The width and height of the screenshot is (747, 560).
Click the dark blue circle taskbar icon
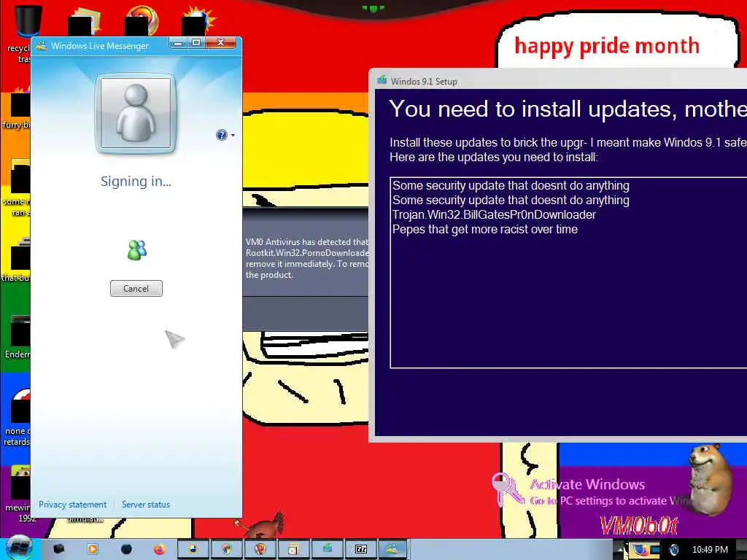coord(126,549)
